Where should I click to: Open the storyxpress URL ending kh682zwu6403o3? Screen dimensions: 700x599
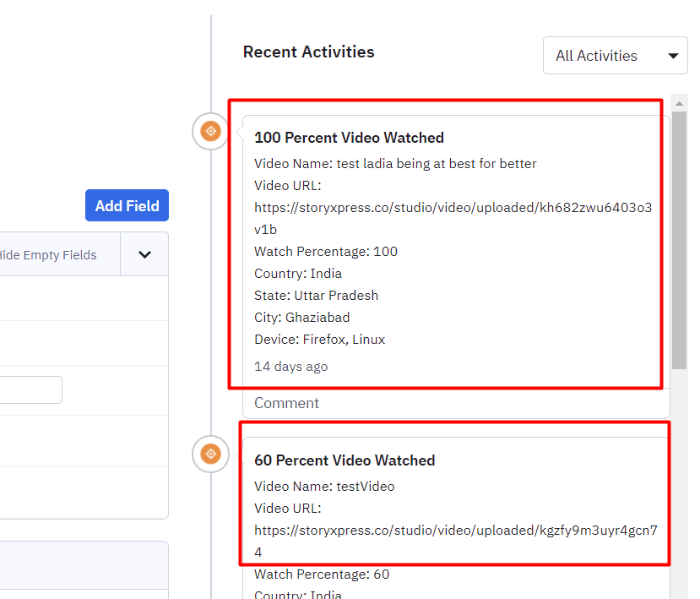453,219
